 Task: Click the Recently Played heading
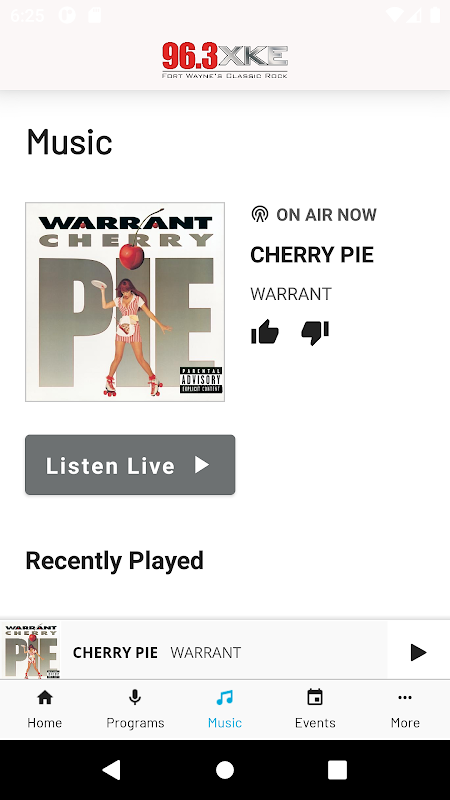click(x=114, y=561)
